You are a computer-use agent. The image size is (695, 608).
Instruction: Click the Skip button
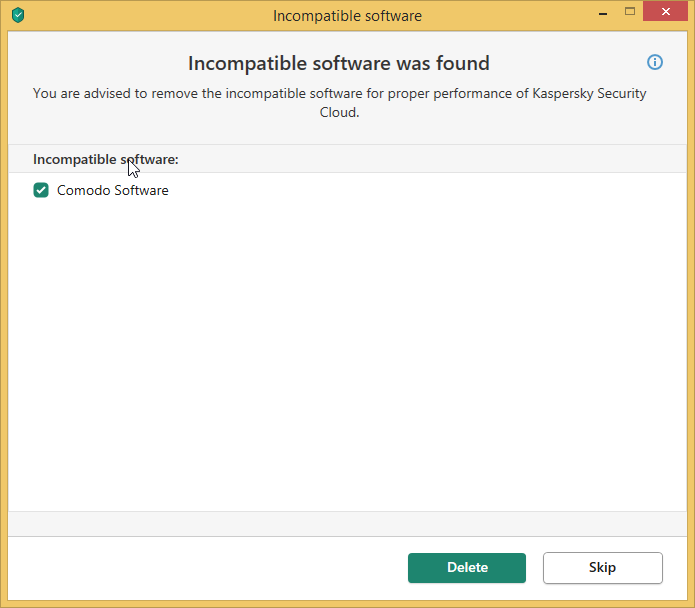coord(603,568)
